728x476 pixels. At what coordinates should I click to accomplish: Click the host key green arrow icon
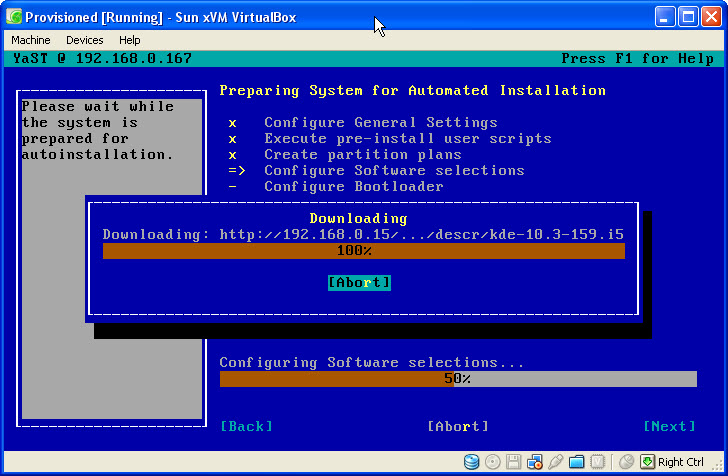pos(647,462)
